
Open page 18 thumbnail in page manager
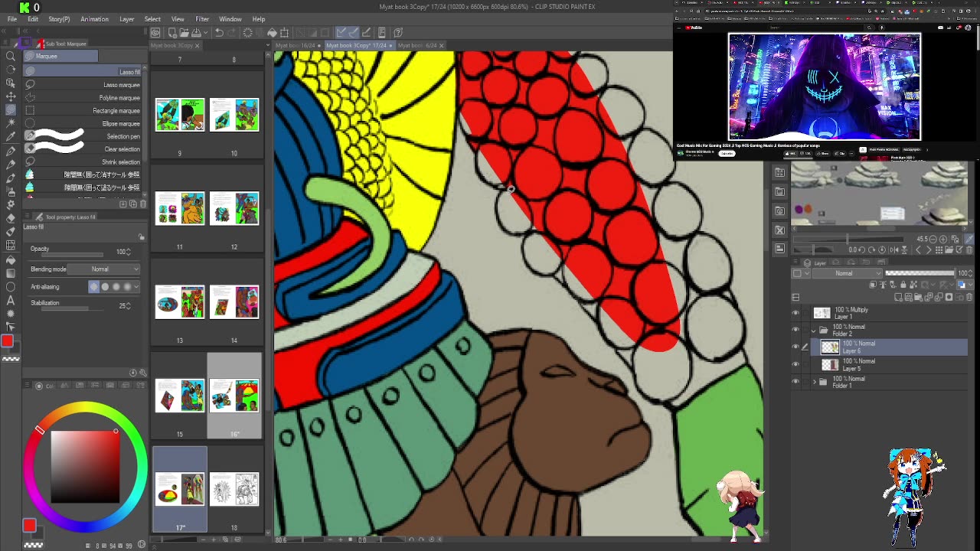pyautogui.click(x=234, y=489)
